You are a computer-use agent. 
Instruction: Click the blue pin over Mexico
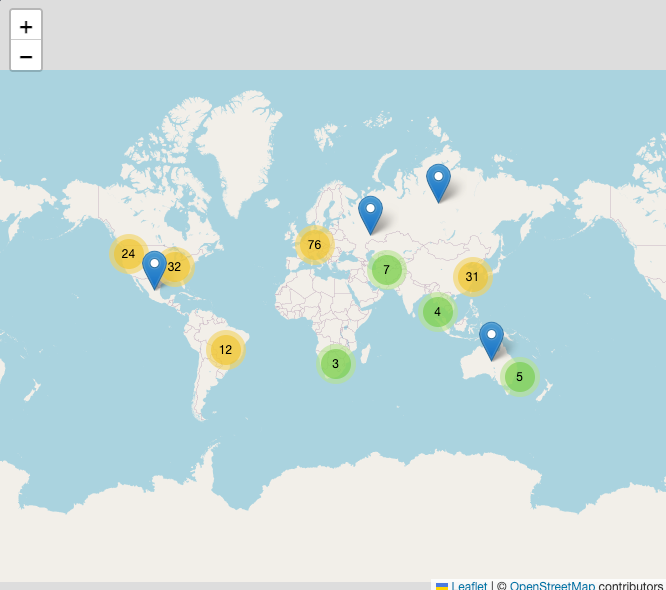pos(154,271)
